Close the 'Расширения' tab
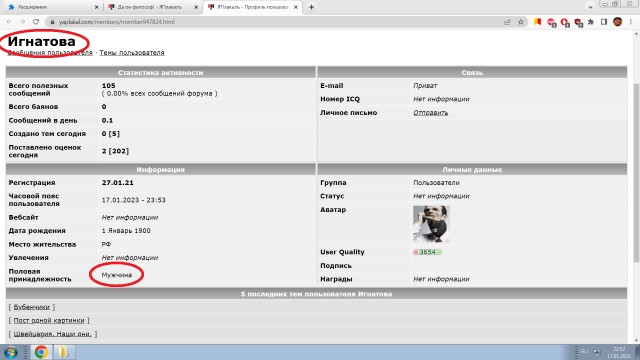This screenshot has height=360, width=640. pos(96,7)
